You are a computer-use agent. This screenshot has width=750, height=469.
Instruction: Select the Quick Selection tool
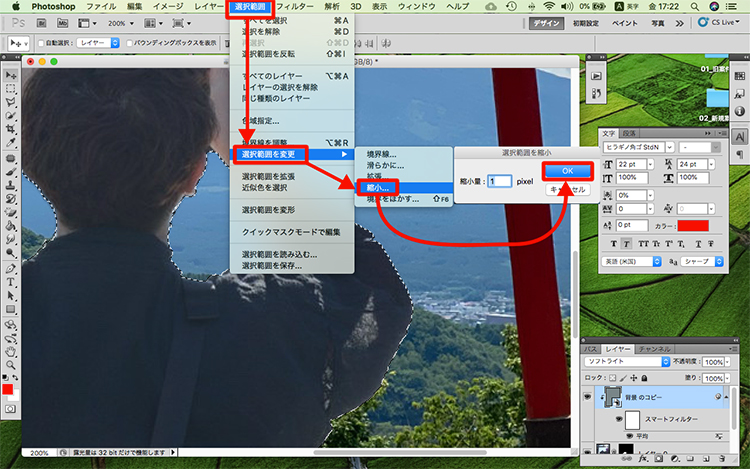click(x=11, y=116)
